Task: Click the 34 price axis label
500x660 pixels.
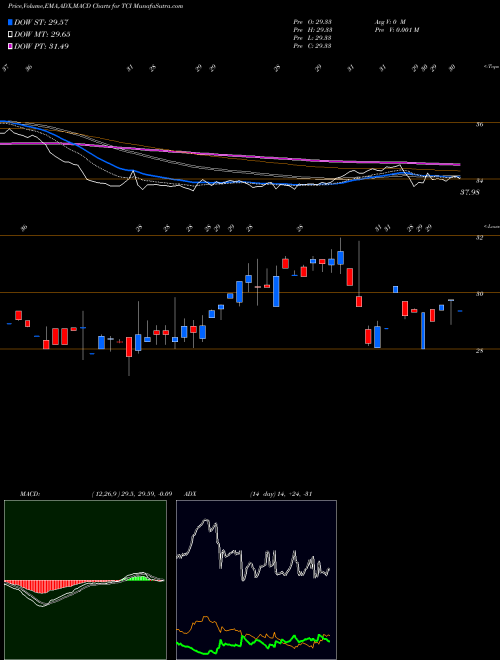Action: coord(479,181)
